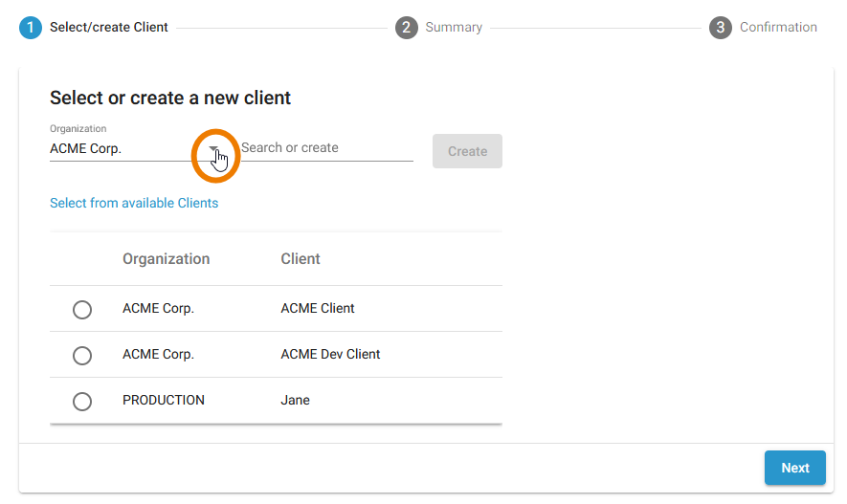Click step 2 Summary circle icon
This screenshot has width=847, height=504.
click(406, 28)
